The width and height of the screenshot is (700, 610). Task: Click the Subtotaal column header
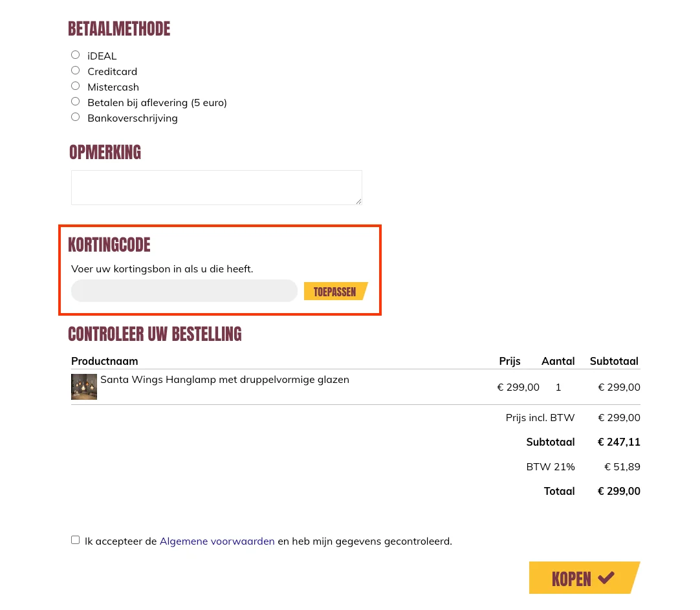614,361
